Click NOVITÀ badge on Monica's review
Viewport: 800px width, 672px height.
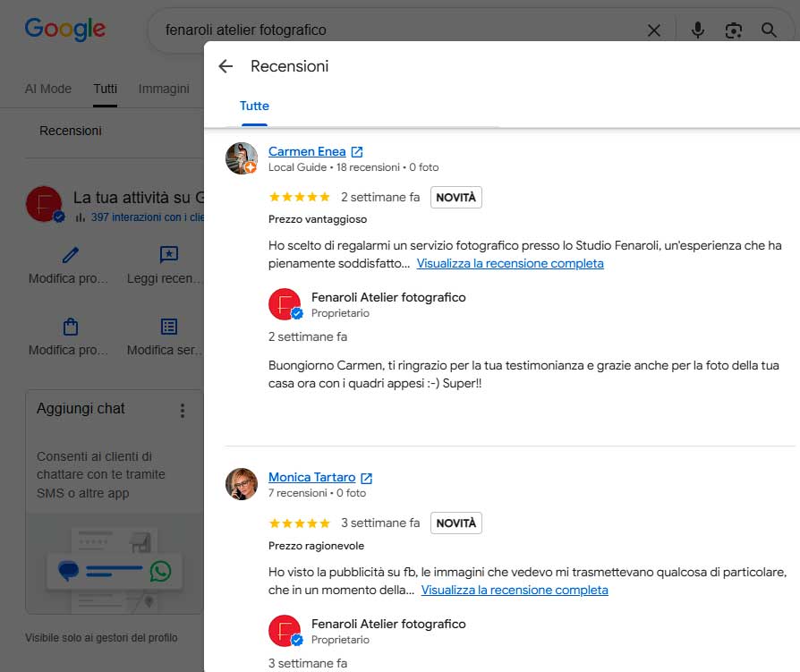click(456, 523)
